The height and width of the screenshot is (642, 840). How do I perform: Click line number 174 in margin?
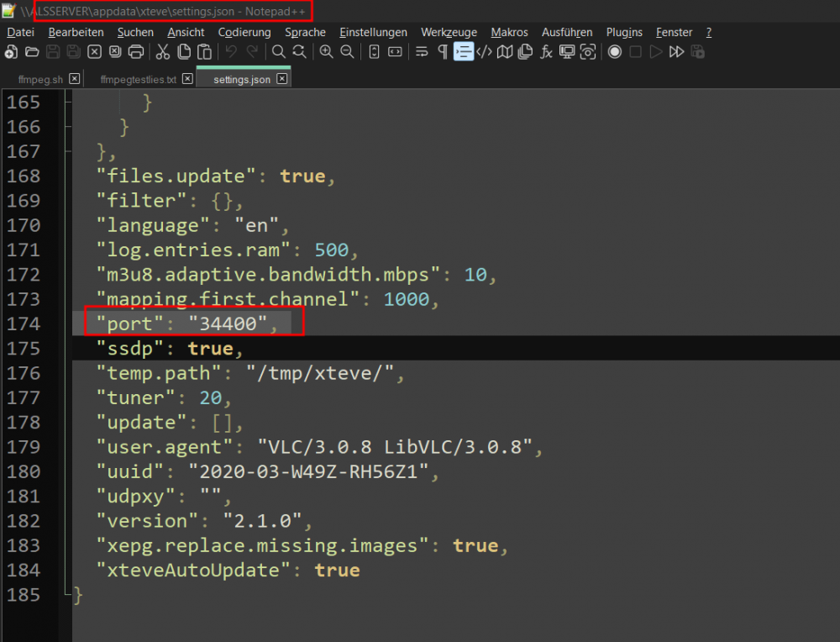coord(24,324)
